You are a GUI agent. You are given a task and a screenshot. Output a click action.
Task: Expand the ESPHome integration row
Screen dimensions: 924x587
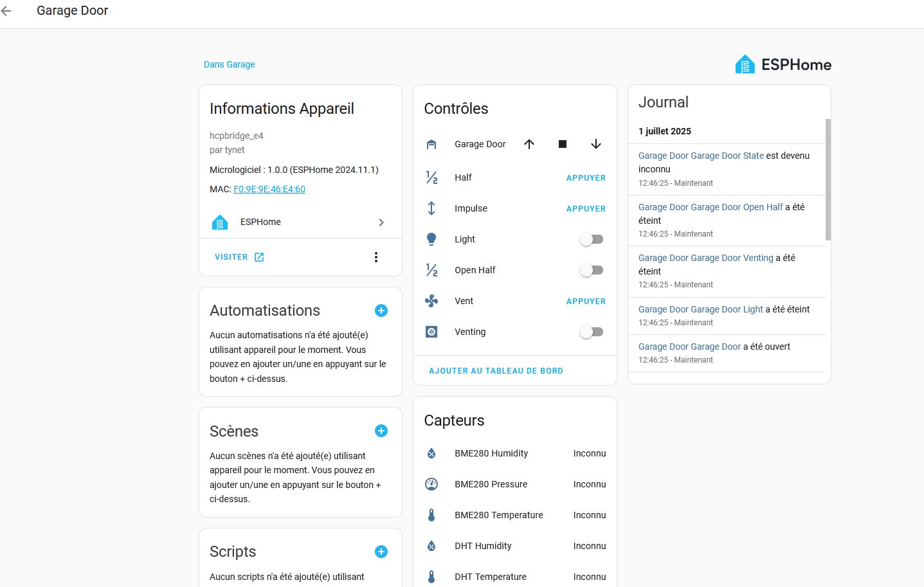point(300,222)
